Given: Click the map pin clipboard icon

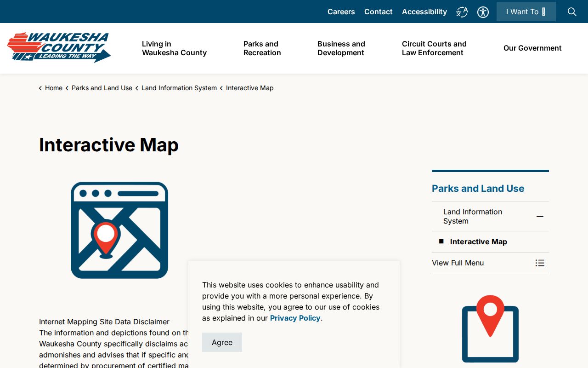Looking at the screenshot, I should (490, 329).
